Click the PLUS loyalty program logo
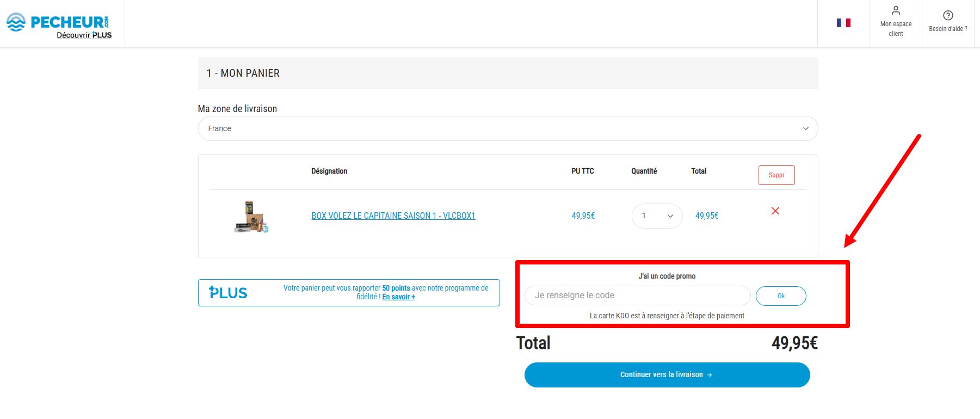The height and width of the screenshot is (419, 980). pos(228,293)
